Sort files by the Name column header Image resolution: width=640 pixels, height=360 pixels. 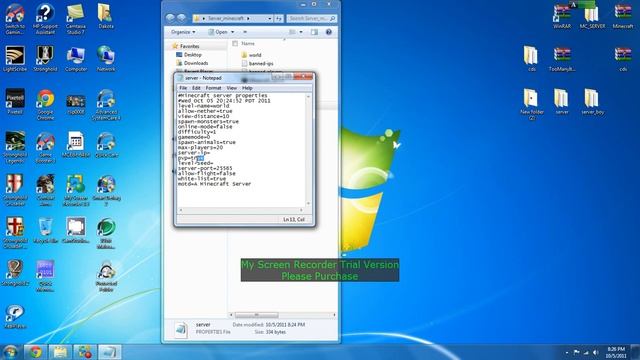pos(248,43)
